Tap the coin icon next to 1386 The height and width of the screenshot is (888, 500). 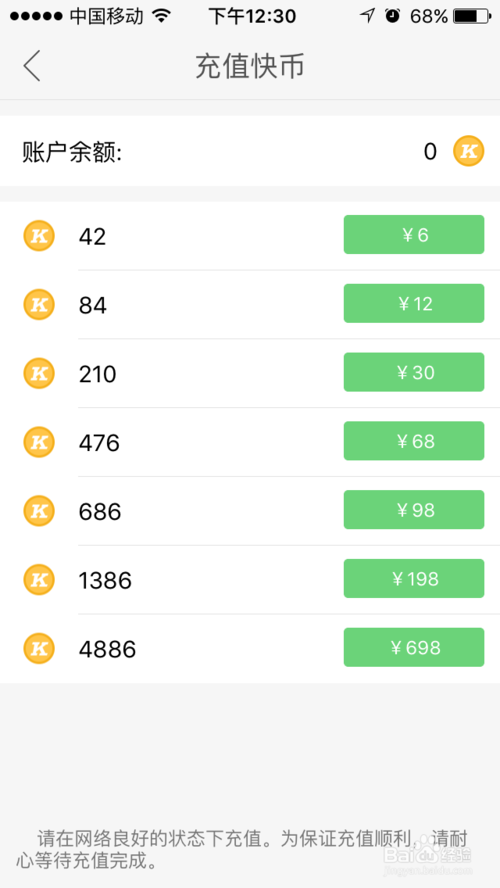point(39,579)
